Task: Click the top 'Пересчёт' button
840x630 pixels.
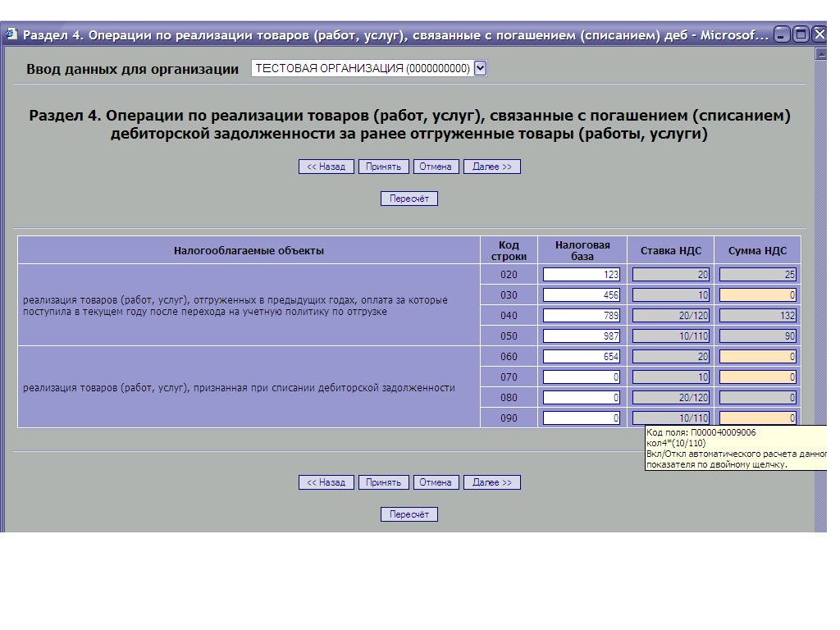Action: [x=409, y=199]
